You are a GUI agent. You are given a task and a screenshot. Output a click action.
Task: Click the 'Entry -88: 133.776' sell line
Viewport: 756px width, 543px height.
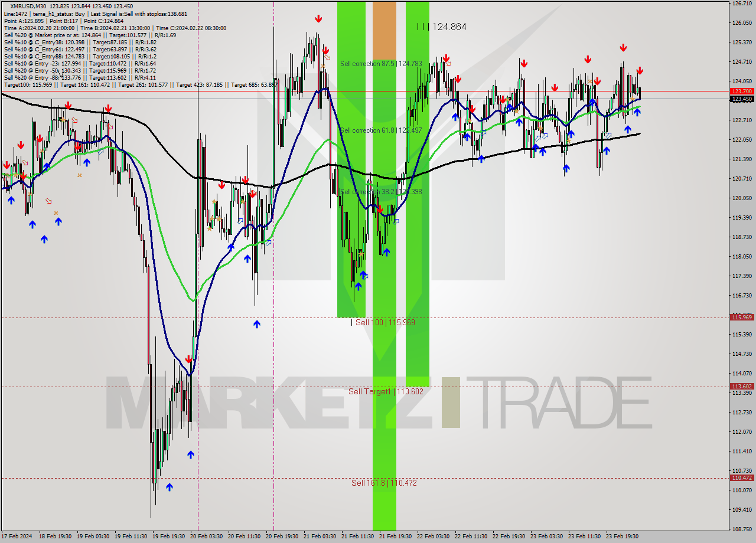click(x=80, y=78)
